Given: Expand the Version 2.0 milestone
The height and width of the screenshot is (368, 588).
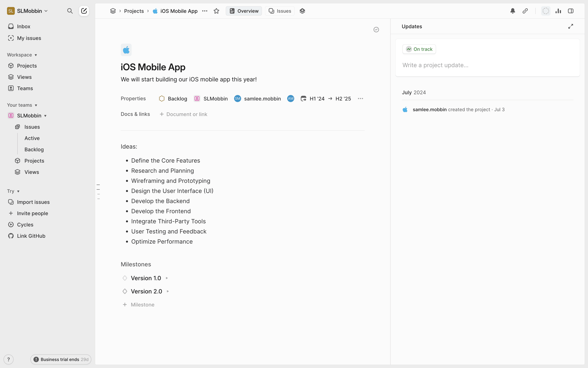Looking at the screenshot, I should [x=168, y=291].
